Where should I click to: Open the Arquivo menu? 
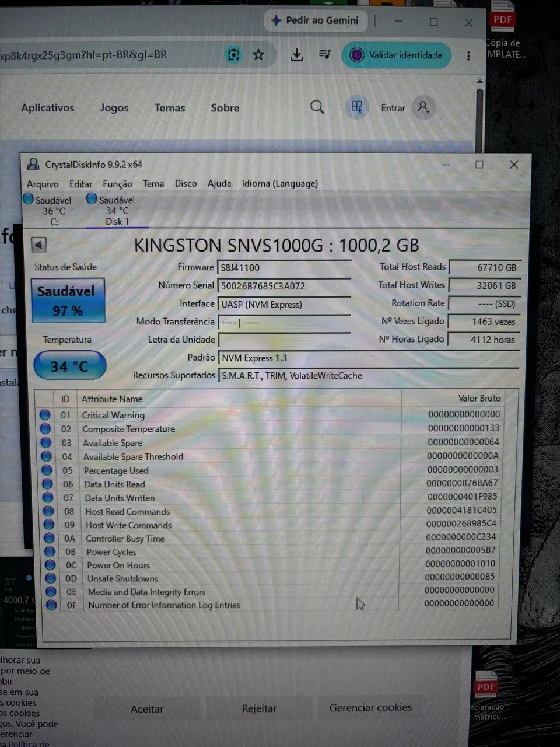click(x=43, y=184)
